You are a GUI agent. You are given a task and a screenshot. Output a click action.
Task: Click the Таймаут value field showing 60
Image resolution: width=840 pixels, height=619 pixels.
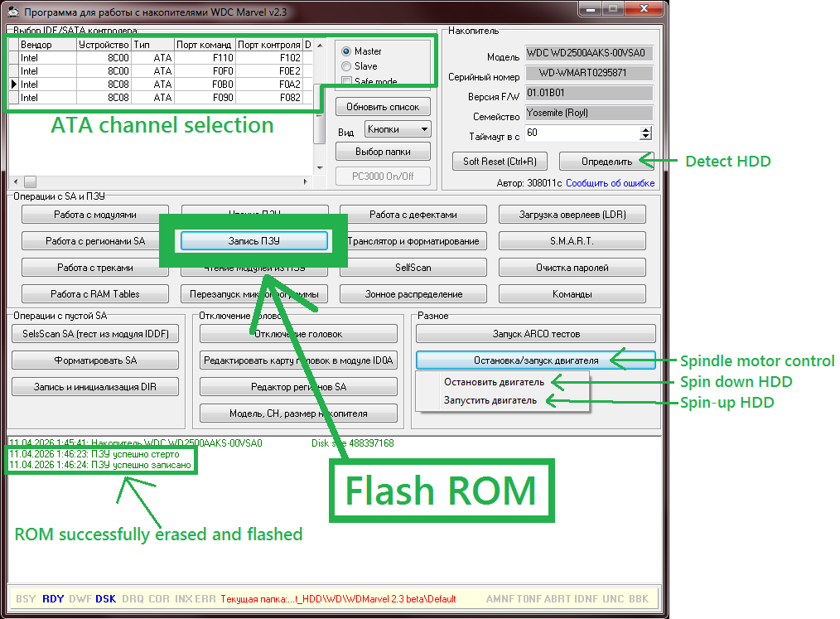click(x=582, y=133)
